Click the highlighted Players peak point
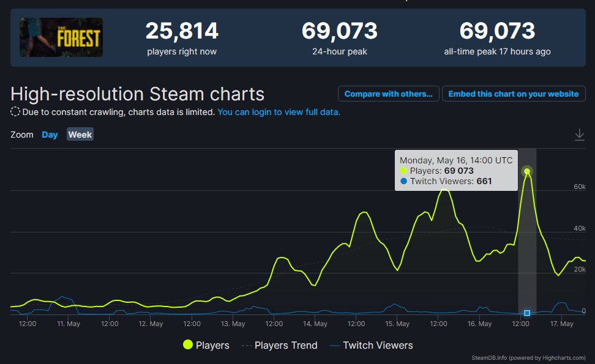Image resolution: width=595 pixels, height=364 pixels. 527,171
